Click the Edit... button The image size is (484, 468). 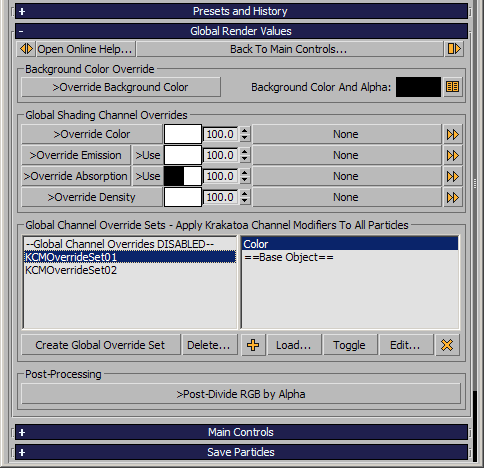click(406, 345)
